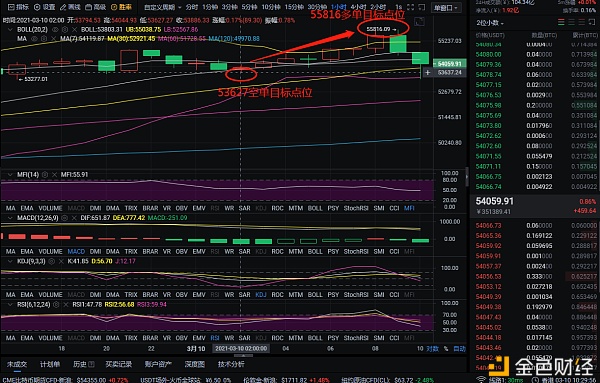Click the expand-chart icon at the chart corner
600x383 pixels.
[x=419, y=22]
